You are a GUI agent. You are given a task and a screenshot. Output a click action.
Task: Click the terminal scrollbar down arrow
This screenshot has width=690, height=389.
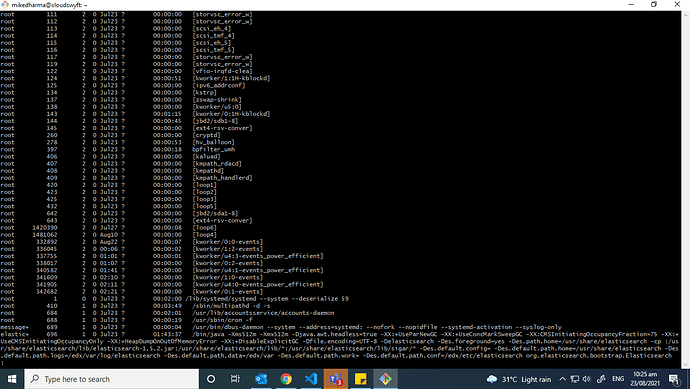tap(686, 365)
